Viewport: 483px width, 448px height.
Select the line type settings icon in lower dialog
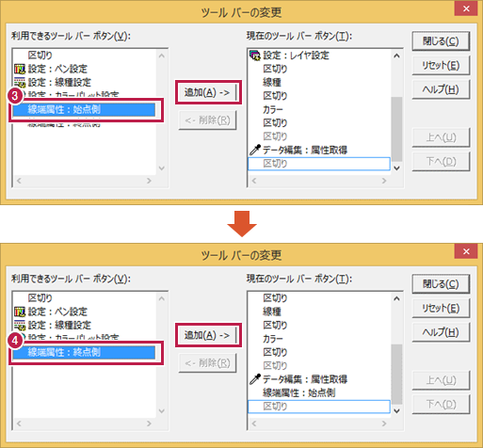[x=20, y=325]
